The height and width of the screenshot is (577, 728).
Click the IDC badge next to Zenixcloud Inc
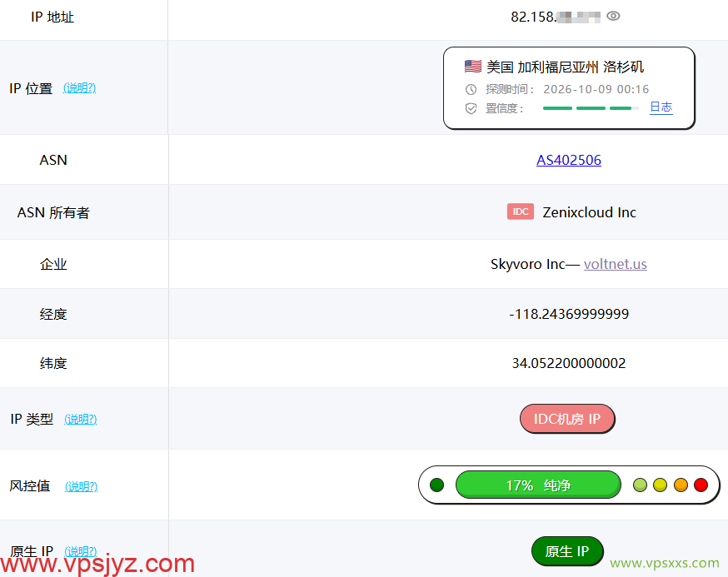click(x=521, y=211)
